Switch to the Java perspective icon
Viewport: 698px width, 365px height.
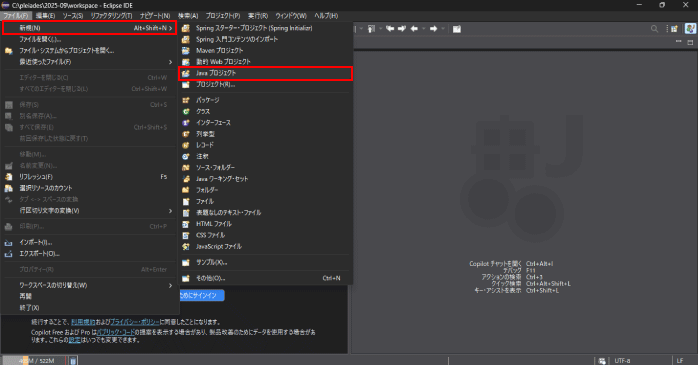pyautogui.click(x=690, y=29)
